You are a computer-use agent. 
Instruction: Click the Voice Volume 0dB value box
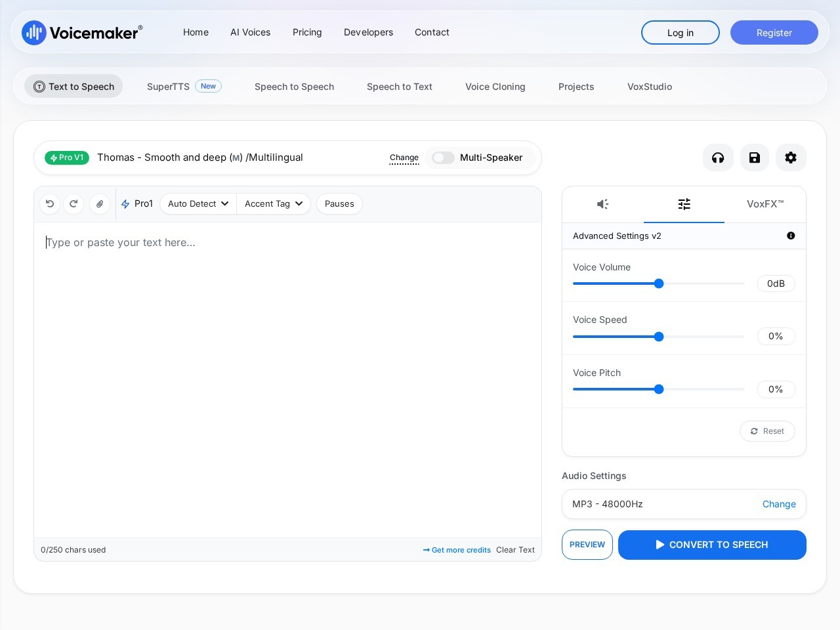[776, 283]
